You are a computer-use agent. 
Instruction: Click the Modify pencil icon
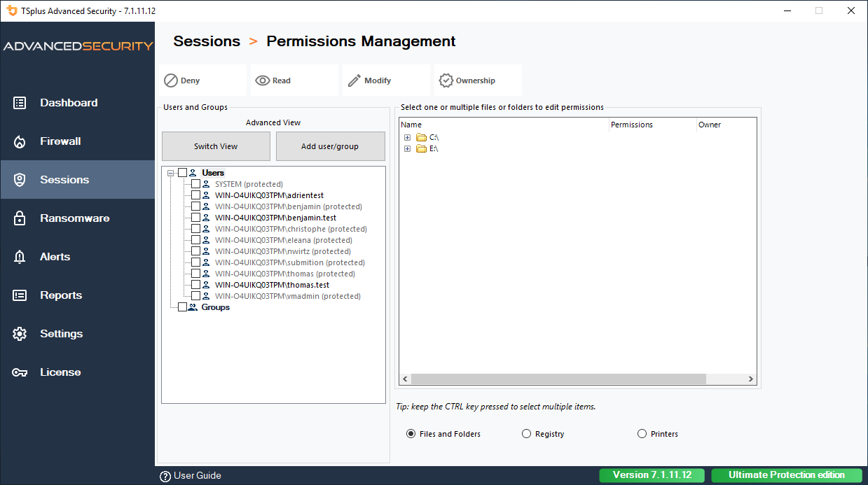(x=354, y=80)
